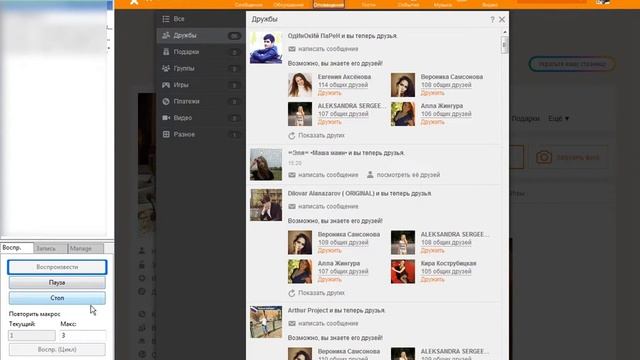Click Показать других in first notification

coord(321,136)
